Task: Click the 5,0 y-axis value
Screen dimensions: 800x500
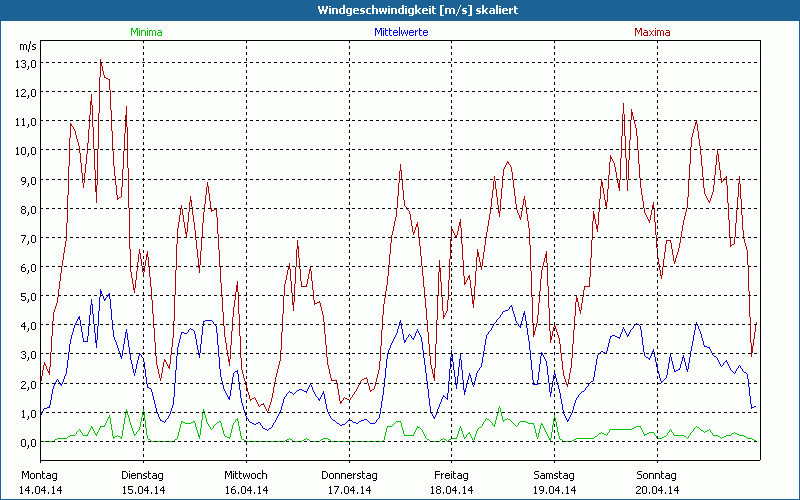Action: [x=28, y=297]
